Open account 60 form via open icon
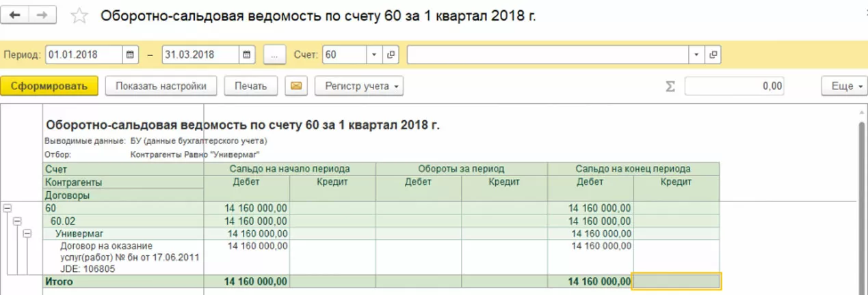This screenshot has height=295, width=868. tap(392, 55)
